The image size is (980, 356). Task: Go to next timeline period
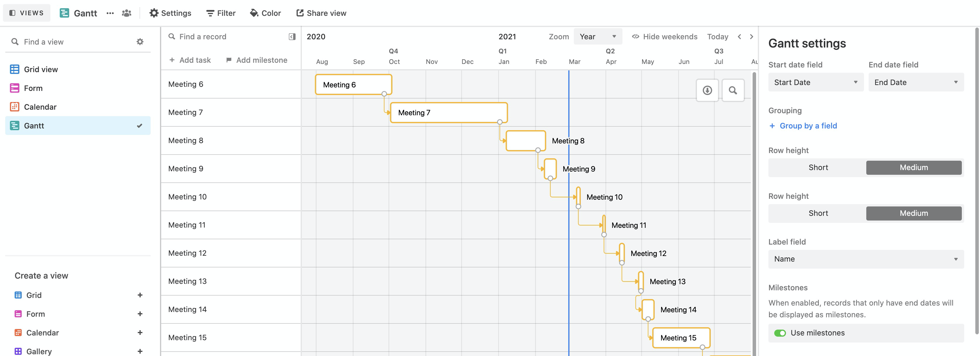(x=751, y=37)
